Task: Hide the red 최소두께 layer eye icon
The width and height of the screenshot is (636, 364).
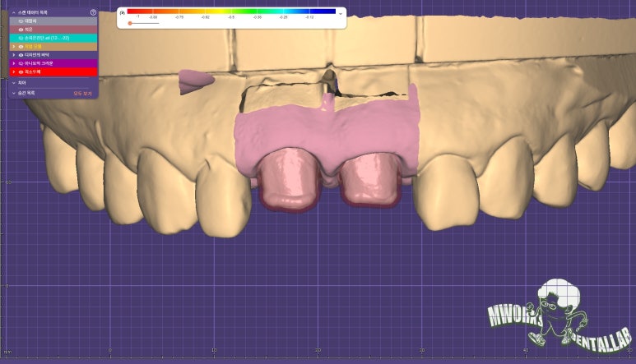Action: tap(21, 72)
